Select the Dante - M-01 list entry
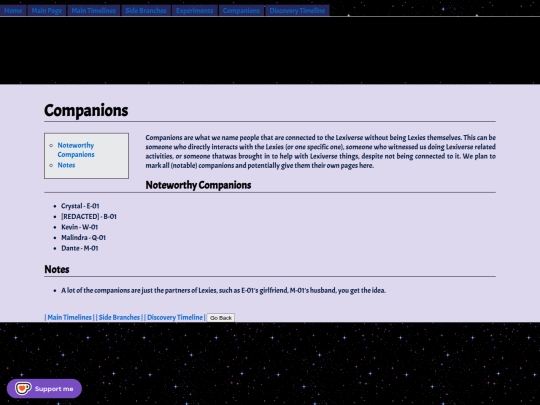Image resolution: width=540 pixels, height=405 pixels. click(x=80, y=248)
